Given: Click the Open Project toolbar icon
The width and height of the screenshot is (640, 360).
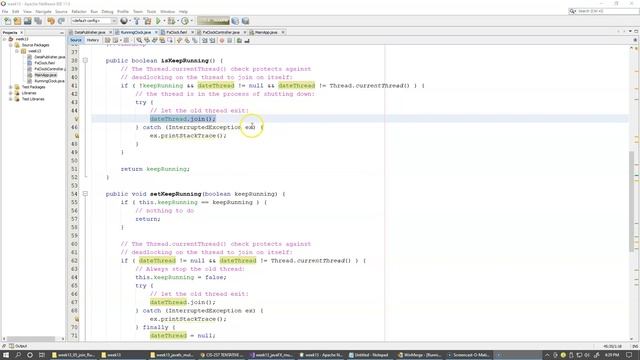Looking at the screenshot, I should click(x=28, y=21).
